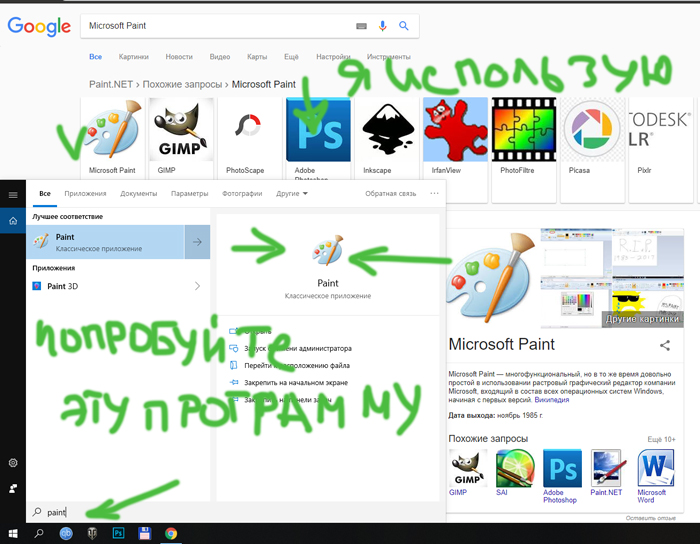The image size is (700, 544).
Task: Open the Википедия link
Action: pos(552,400)
